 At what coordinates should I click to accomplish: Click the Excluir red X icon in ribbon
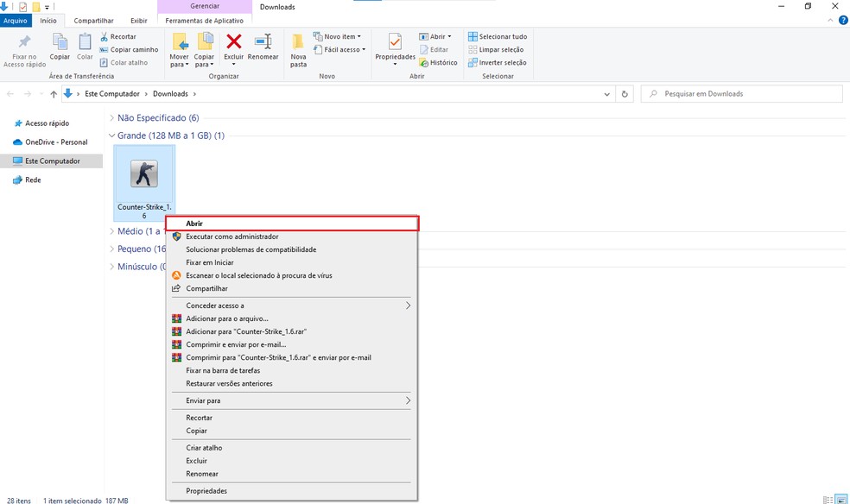click(233, 41)
